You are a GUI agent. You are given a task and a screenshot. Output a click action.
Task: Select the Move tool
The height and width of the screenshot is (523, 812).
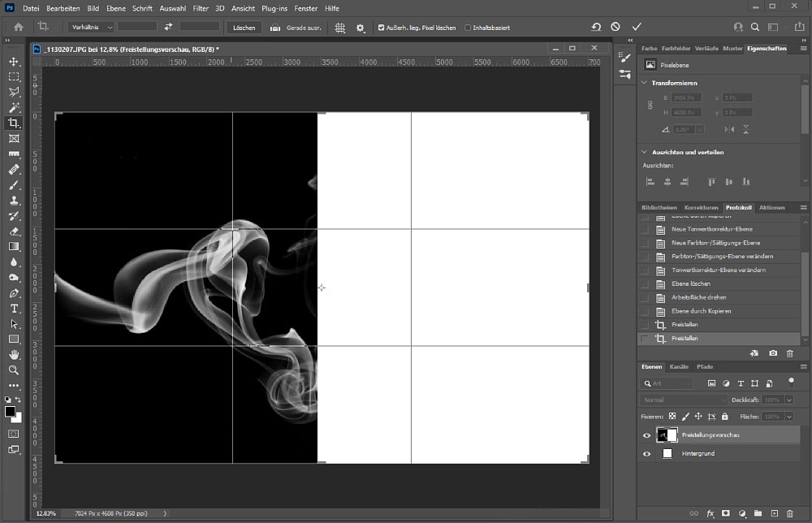pos(14,62)
